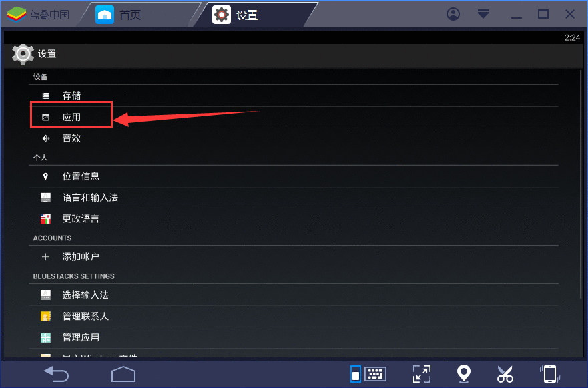This screenshot has width=588, height=388.
Task: Take a screenshot with the scissors icon
Action: tap(505, 374)
